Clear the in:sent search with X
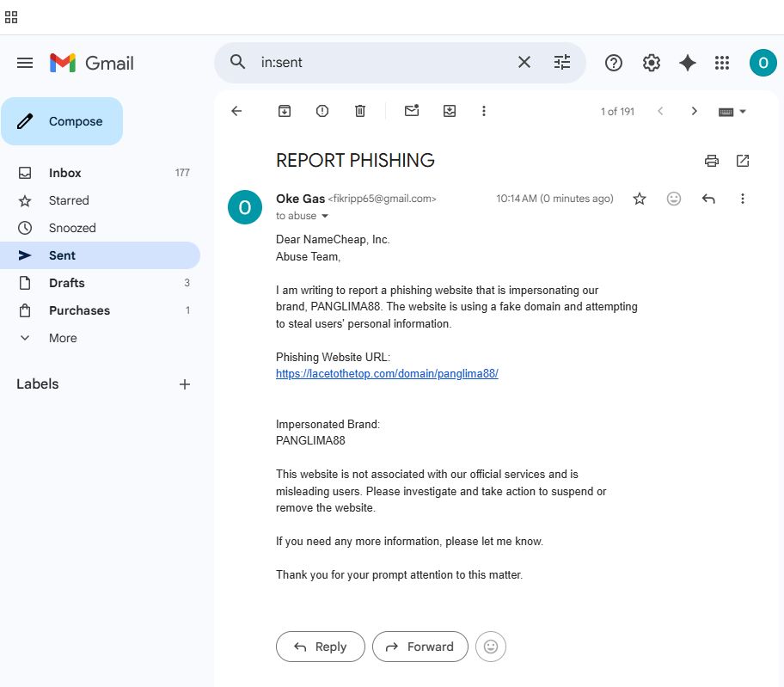784x687 pixels. (x=524, y=62)
